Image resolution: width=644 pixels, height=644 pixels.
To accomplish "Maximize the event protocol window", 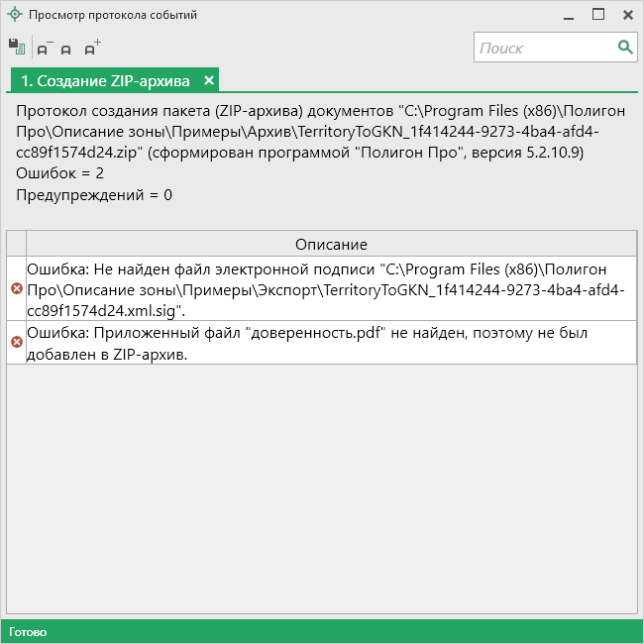I will click(598, 15).
